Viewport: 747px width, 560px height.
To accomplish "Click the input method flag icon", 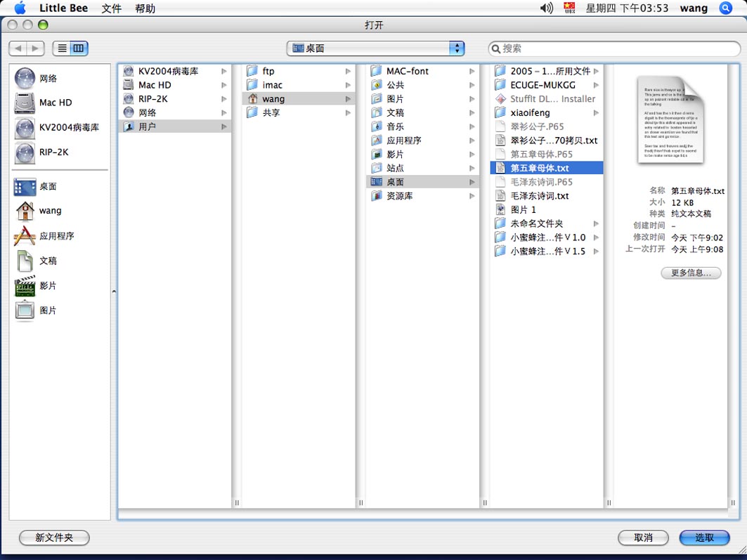I will (x=569, y=8).
